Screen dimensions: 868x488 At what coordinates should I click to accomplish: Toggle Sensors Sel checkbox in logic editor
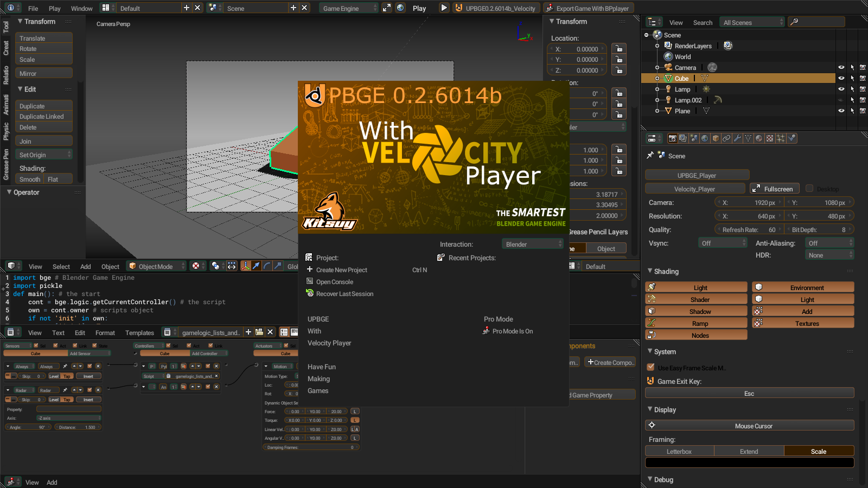[36, 345]
